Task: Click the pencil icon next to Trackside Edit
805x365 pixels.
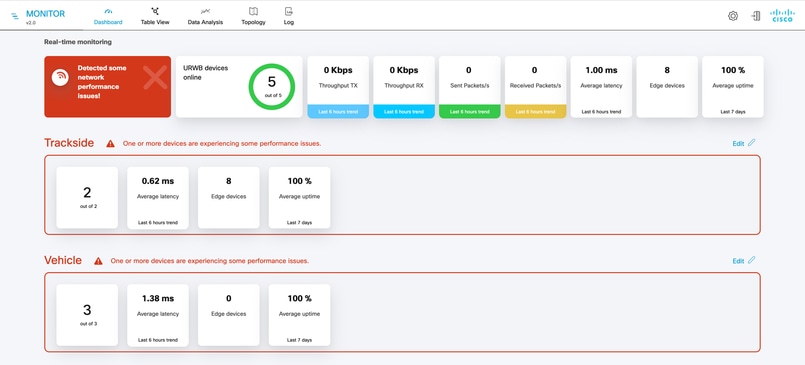Action: pyautogui.click(x=752, y=143)
